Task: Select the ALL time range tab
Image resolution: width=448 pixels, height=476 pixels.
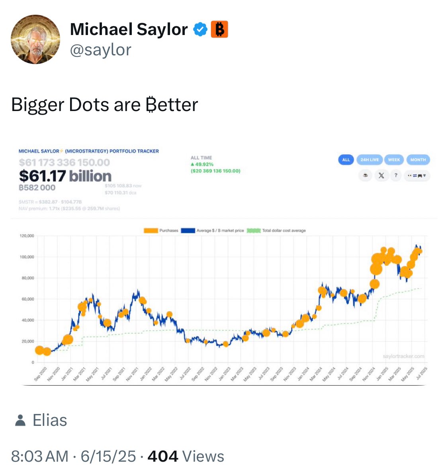Action: (346, 160)
